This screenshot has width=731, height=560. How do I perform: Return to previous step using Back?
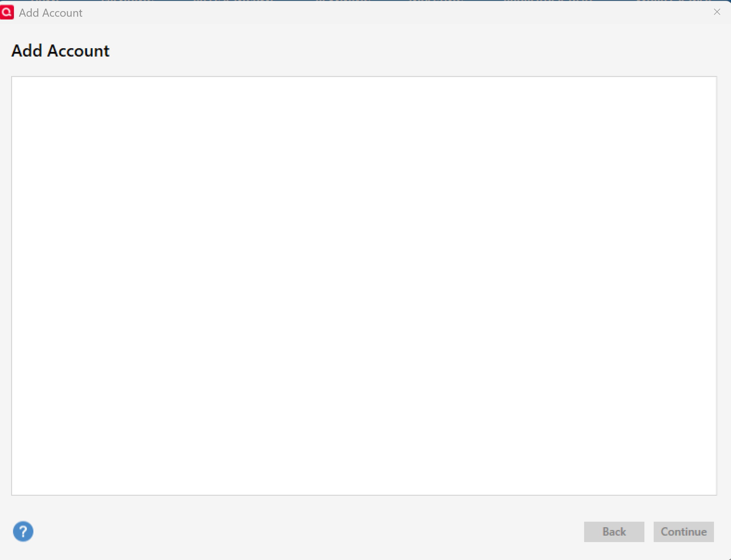click(614, 532)
